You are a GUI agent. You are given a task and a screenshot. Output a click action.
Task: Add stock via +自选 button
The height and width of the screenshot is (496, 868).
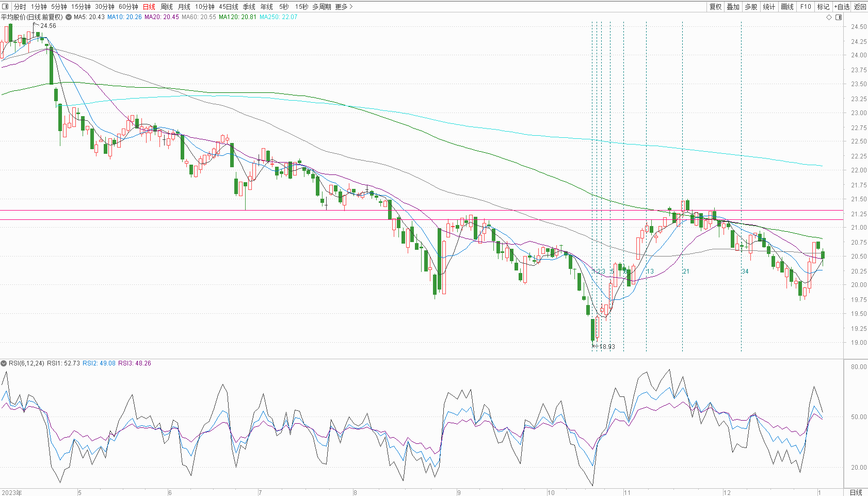tap(842, 7)
